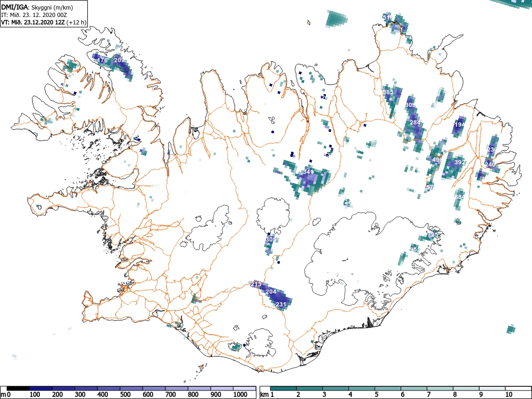This screenshot has width=532, height=399.
Task: Click the visibility value '194' on the map
Action: (x=460, y=124)
